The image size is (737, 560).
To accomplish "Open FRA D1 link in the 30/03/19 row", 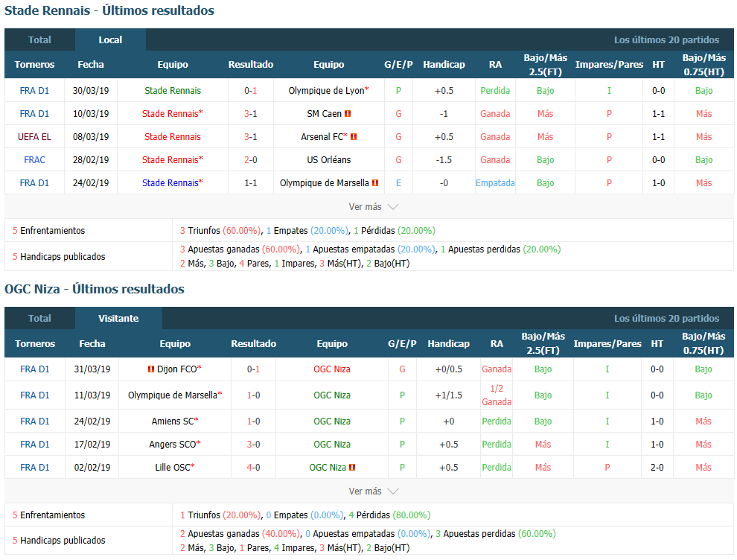I will click(34, 91).
